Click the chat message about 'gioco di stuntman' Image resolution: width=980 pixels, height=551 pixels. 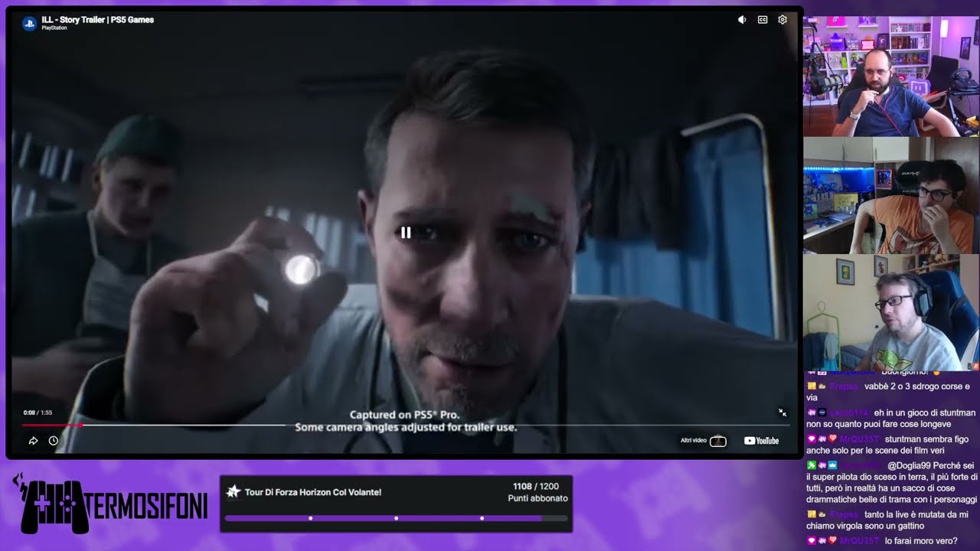tap(890, 418)
